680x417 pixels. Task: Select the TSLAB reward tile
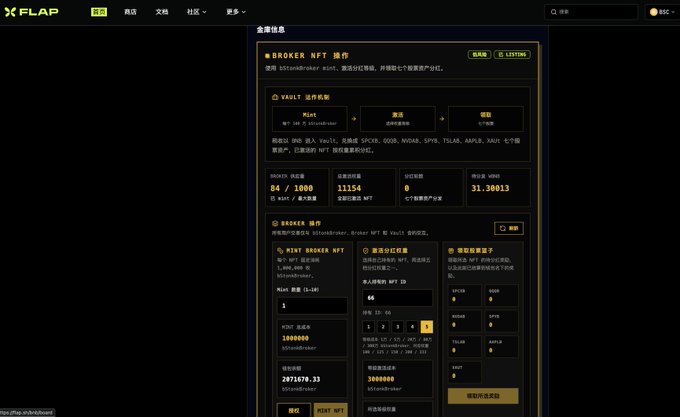[464, 346]
